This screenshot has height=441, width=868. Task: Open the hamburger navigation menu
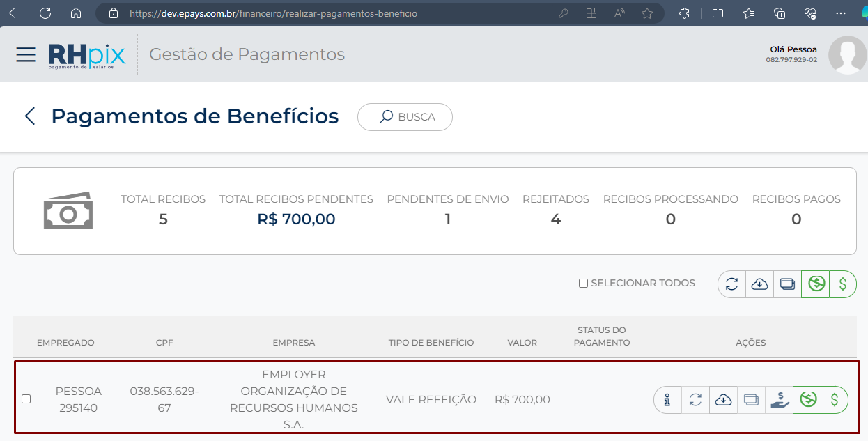[x=26, y=55]
